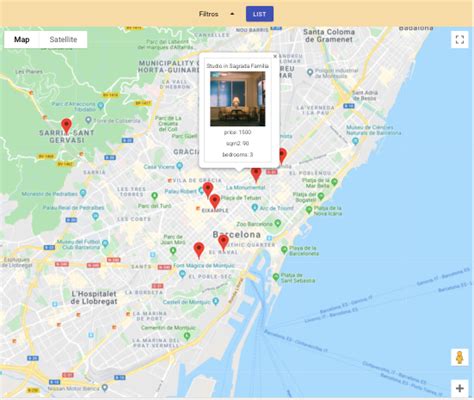
Task: Click the red marker below Barcelona label
Action: (x=223, y=242)
